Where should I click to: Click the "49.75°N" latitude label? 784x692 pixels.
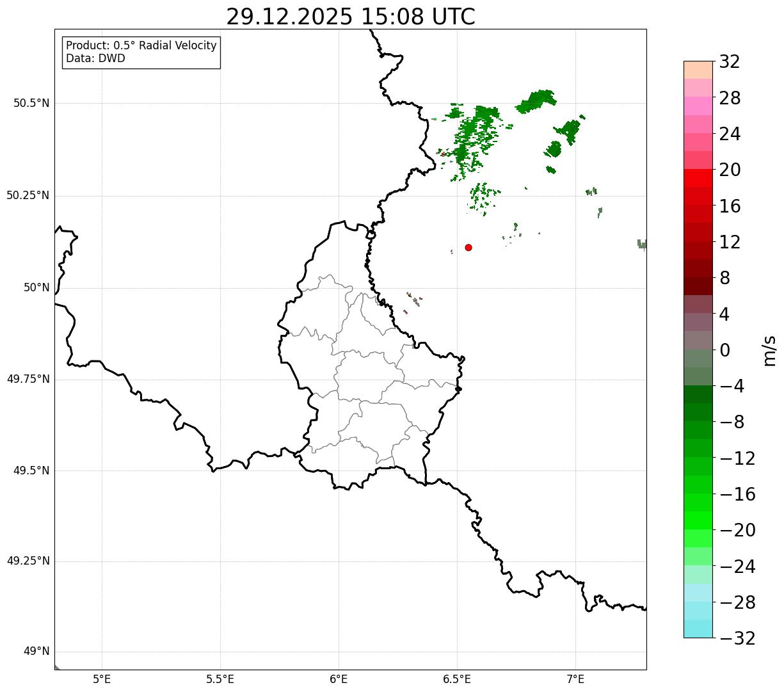tap(28, 379)
